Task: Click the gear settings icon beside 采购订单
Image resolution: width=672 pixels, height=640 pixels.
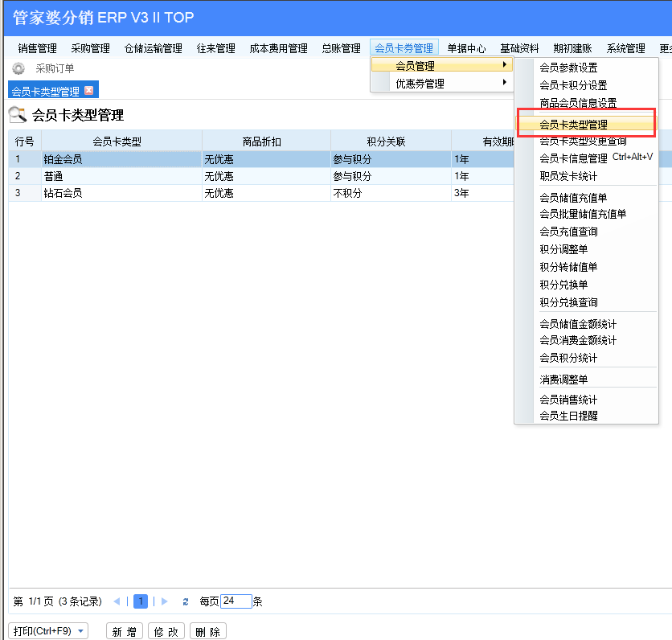Action: (x=18, y=69)
